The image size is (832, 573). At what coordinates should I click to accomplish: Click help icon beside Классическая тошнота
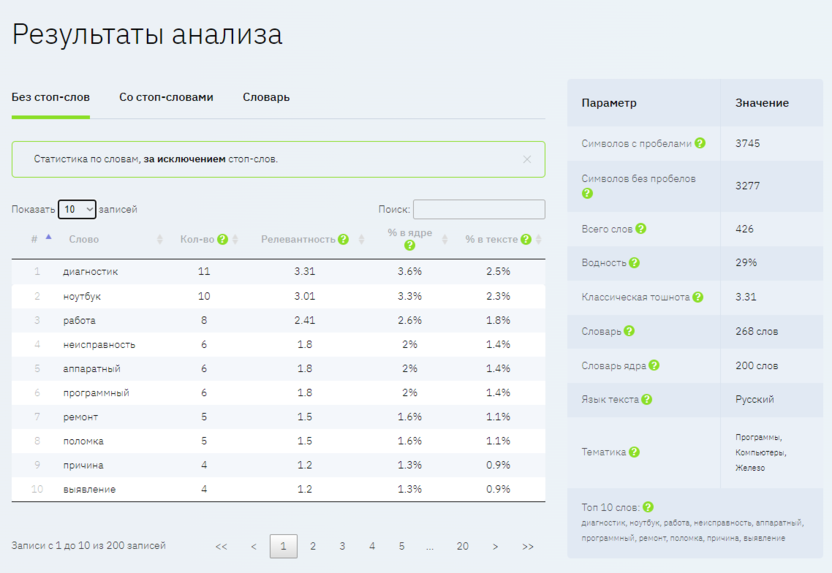pyautogui.click(x=698, y=297)
